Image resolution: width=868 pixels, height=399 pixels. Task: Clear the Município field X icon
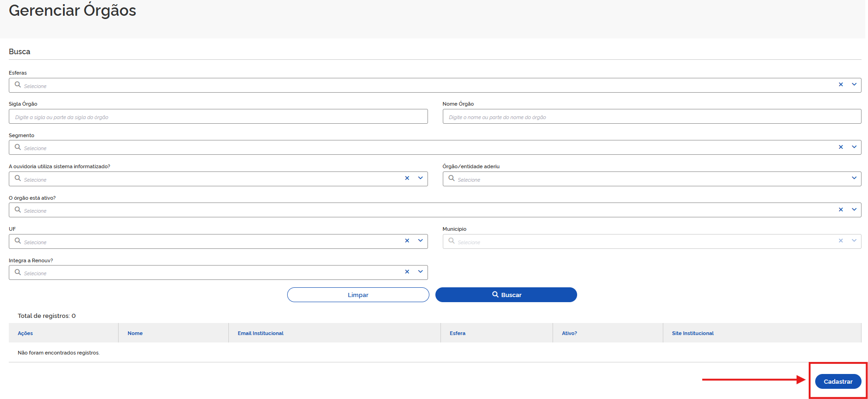point(841,241)
